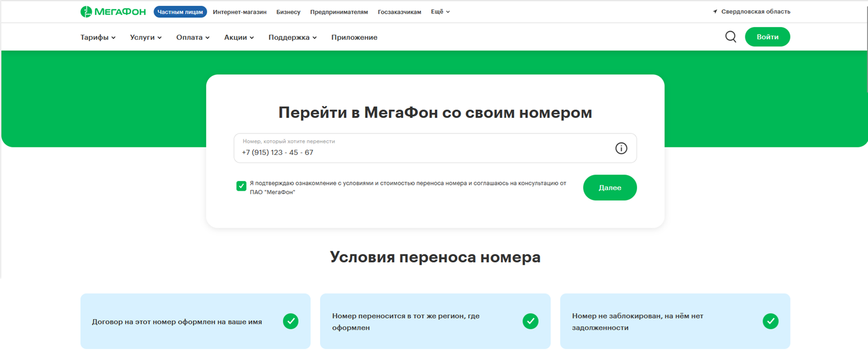Expand the Поддержка dropdown menu
The height and width of the screenshot is (363, 868).
click(292, 38)
